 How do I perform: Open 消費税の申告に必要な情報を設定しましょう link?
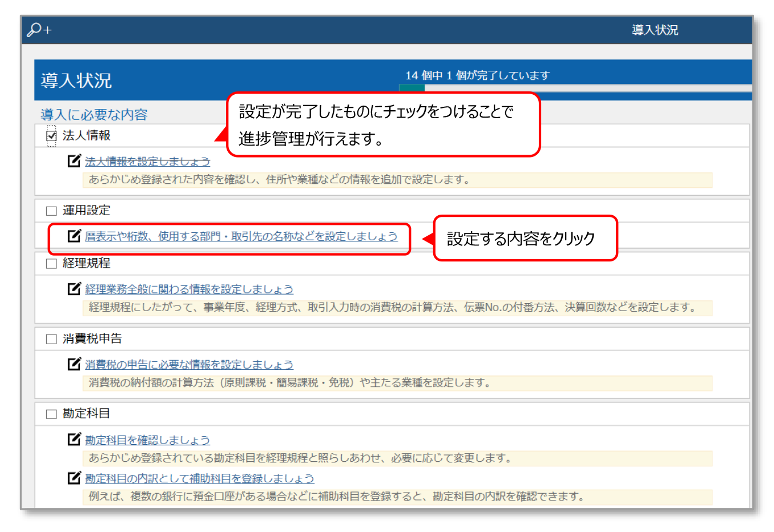(x=189, y=365)
